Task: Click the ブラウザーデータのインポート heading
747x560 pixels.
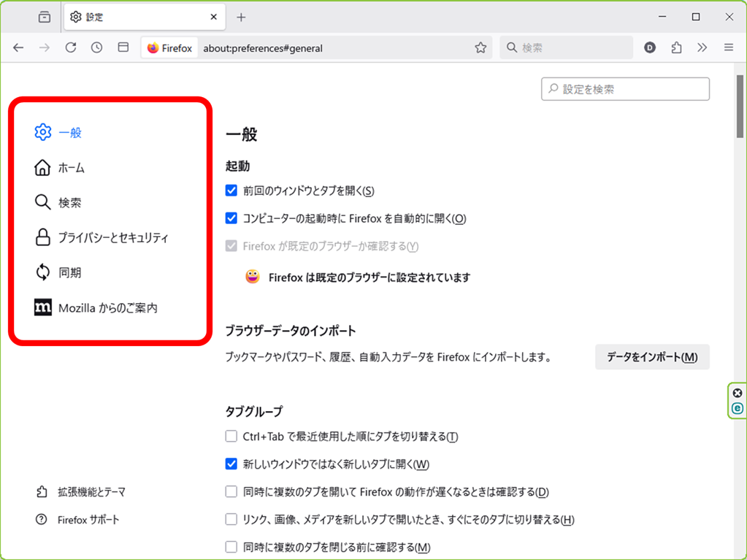Action: (x=291, y=331)
